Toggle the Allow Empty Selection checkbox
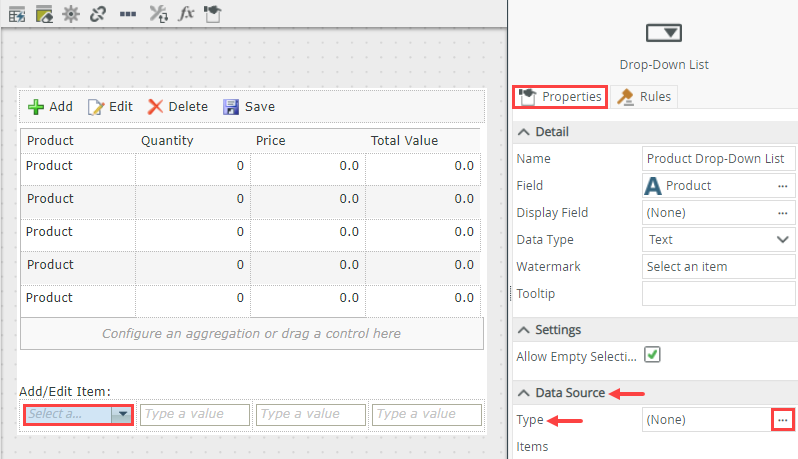Image resolution: width=798 pixels, height=459 pixels. click(652, 354)
